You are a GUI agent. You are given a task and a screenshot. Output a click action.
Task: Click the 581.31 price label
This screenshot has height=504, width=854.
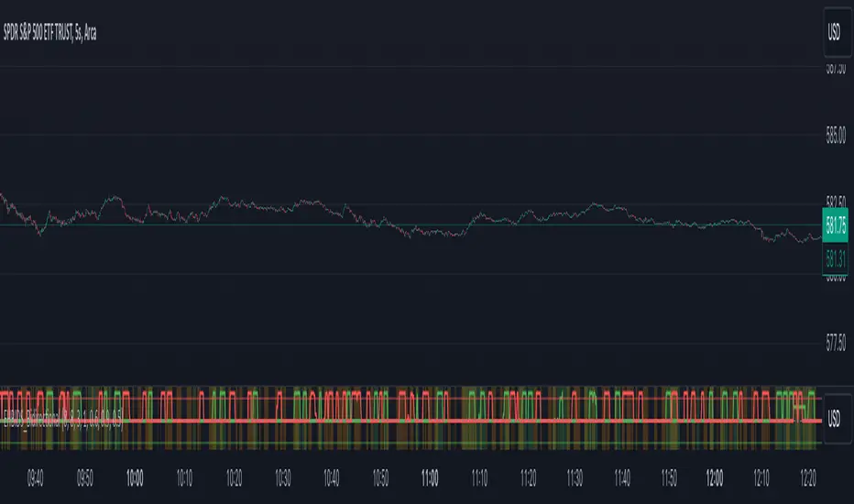click(x=834, y=259)
